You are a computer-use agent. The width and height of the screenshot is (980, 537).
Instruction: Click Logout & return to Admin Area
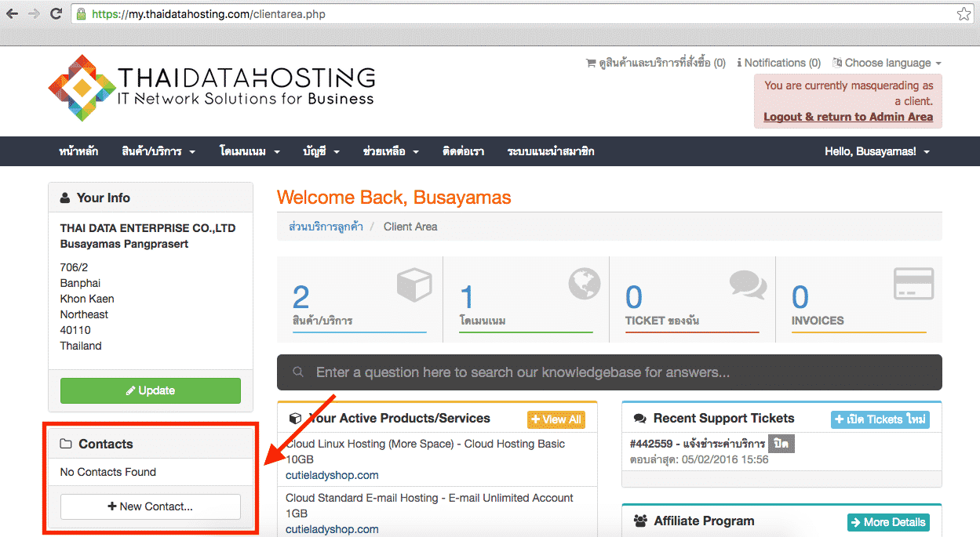point(848,117)
